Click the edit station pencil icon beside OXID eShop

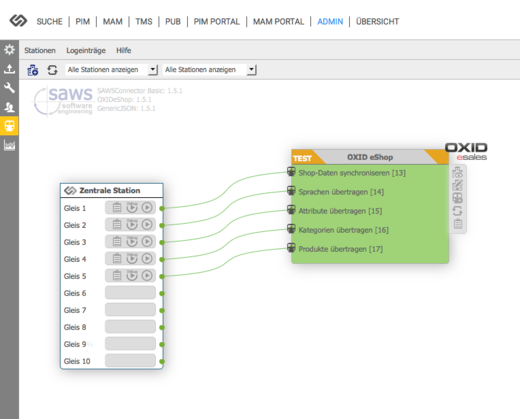[x=458, y=185]
